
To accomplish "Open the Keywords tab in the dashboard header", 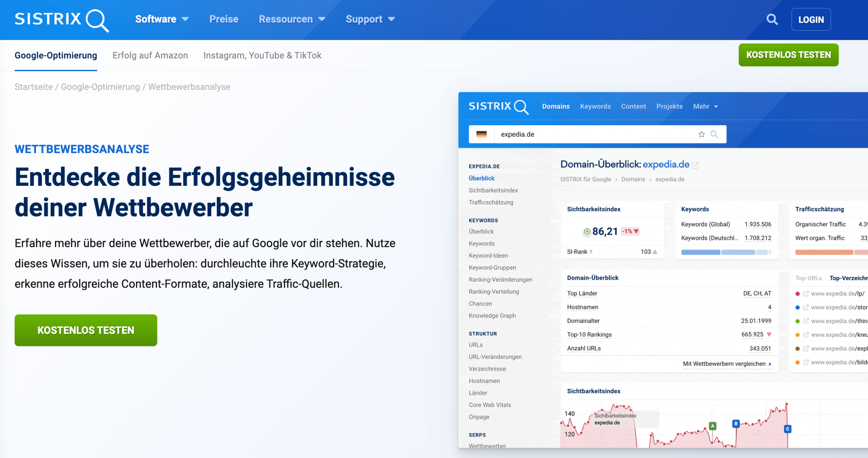I will tap(595, 106).
